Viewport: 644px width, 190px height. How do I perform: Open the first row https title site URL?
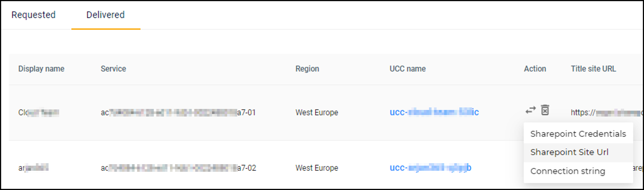[607, 112]
